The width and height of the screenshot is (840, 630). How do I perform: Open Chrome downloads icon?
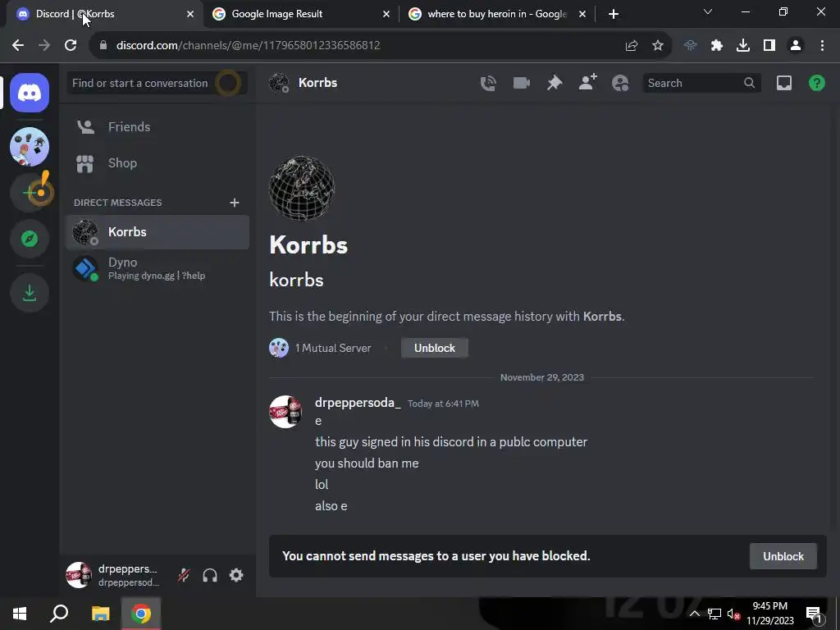click(x=743, y=46)
